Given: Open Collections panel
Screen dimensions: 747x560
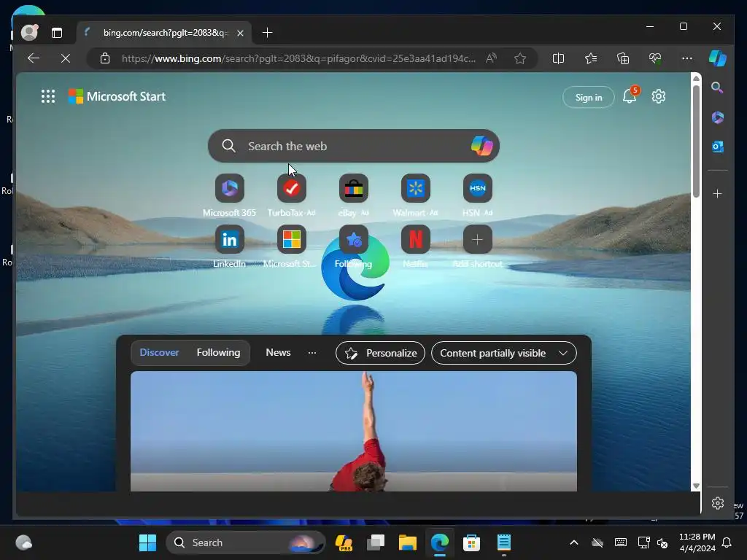Looking at the screenshot, I should pos(623,58).
